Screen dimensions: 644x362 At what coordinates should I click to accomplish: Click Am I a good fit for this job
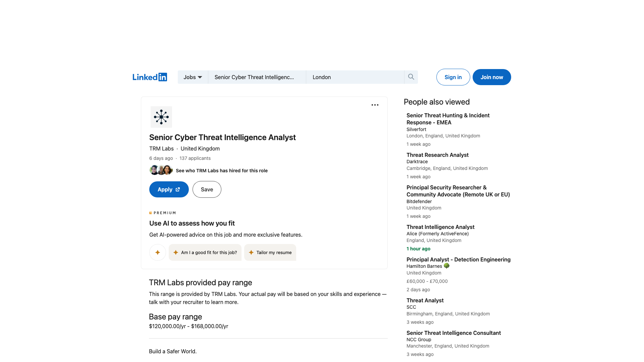click(205, 252)
